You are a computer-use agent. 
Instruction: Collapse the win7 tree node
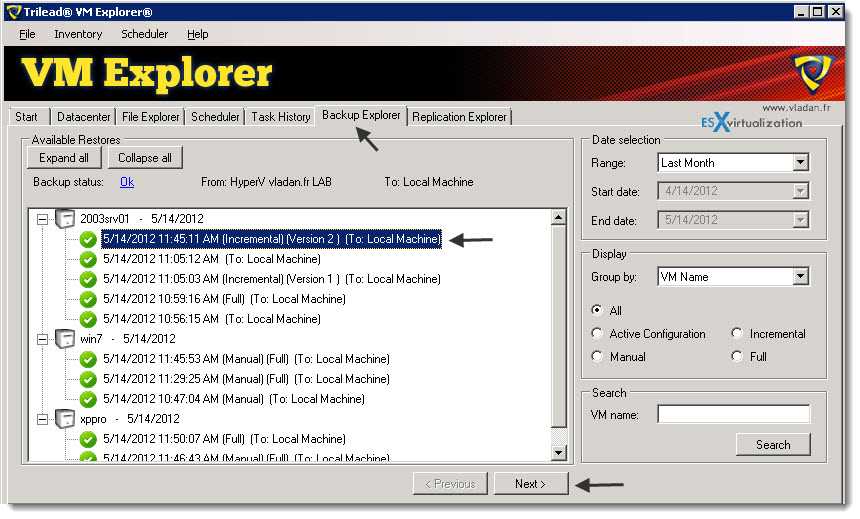42,340
